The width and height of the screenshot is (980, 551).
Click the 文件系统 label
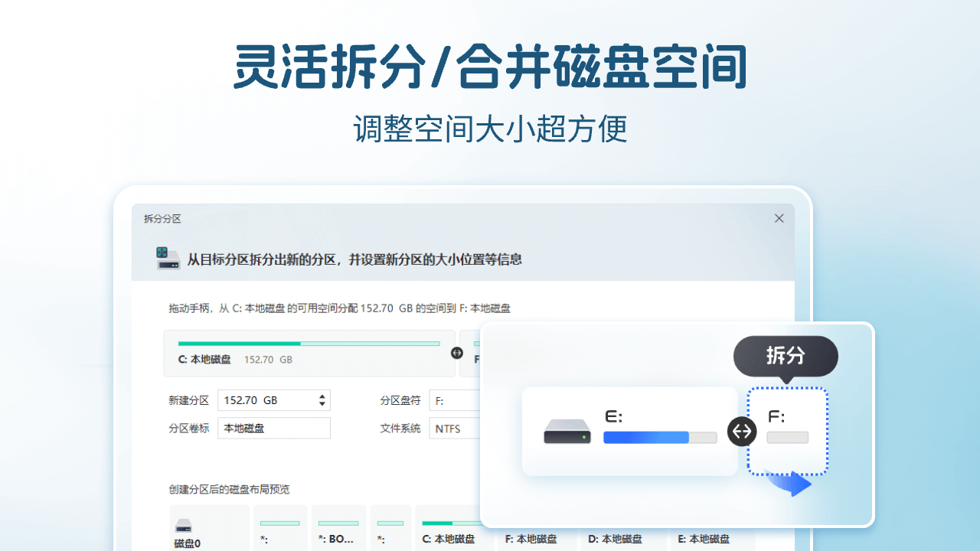tap(400, 429)
